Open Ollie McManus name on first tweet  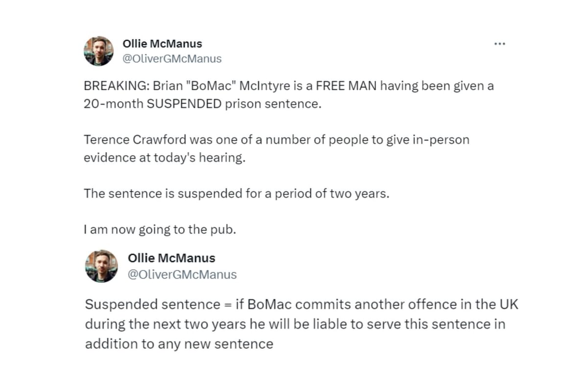point(162,44)
